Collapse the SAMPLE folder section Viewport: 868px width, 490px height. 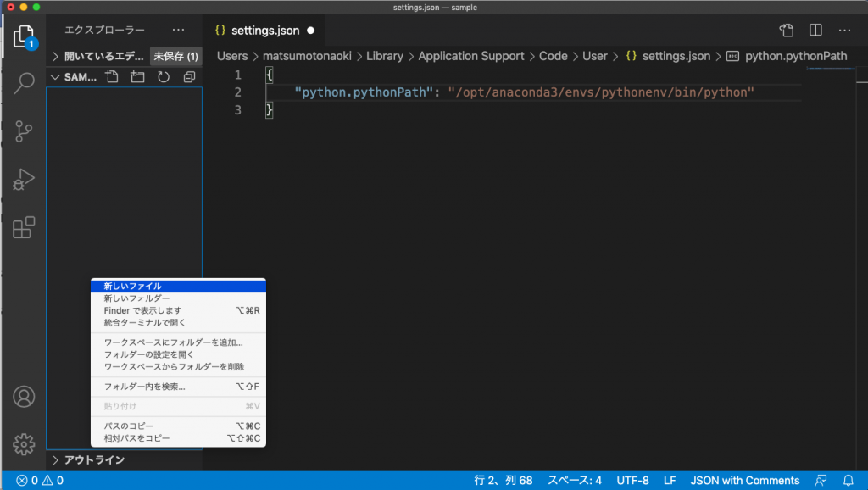(x=75, y=77)
